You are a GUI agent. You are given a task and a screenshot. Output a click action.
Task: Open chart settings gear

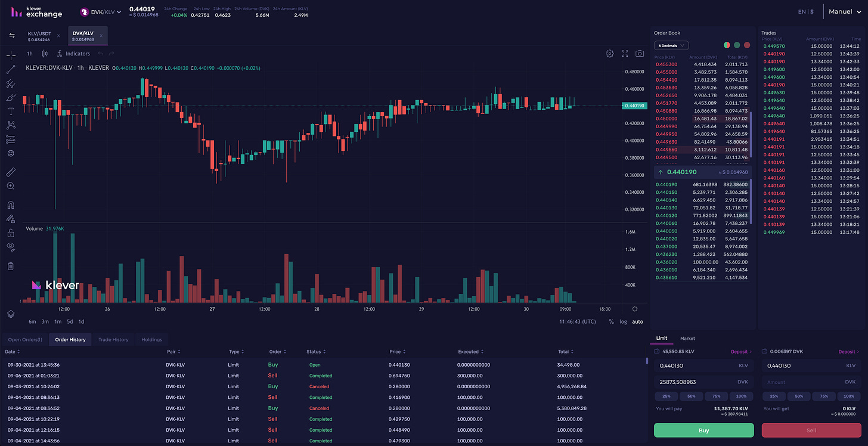pos(610,54)
